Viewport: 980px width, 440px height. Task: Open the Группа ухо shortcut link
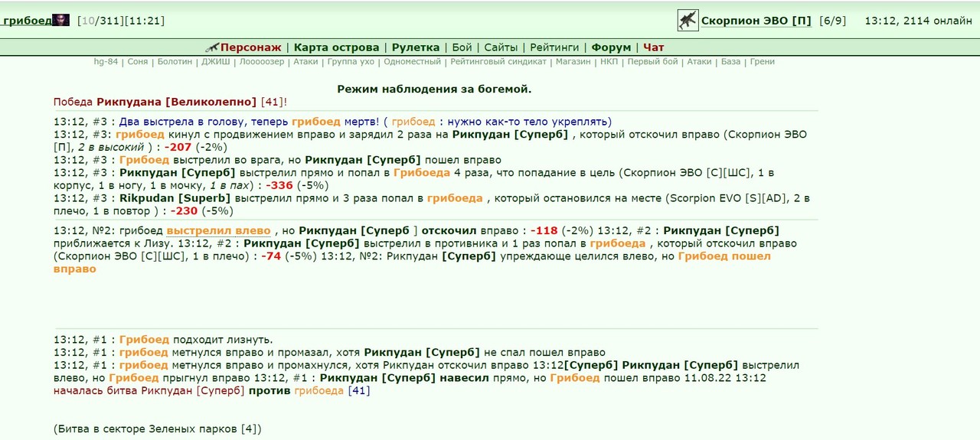coord(351,62)
